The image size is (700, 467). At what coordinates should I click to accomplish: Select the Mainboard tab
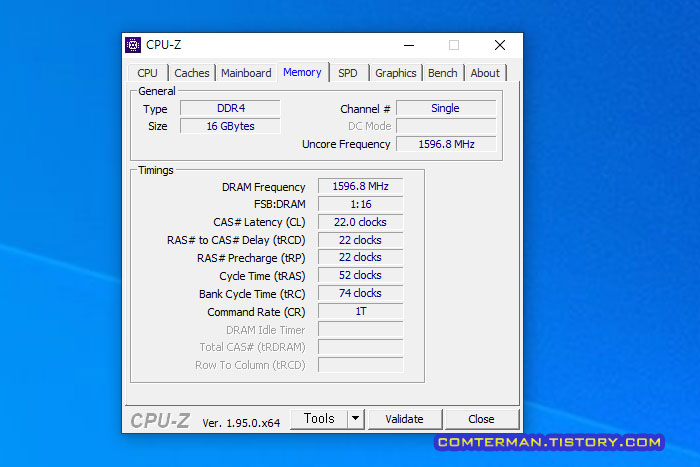(x=246, y=73)
